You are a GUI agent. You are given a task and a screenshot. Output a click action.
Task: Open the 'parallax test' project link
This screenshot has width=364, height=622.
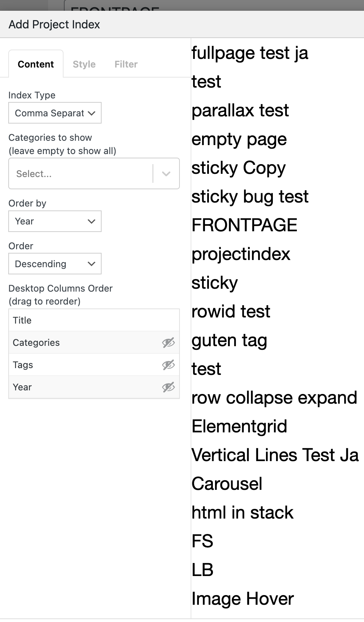(x=240, y=110)
